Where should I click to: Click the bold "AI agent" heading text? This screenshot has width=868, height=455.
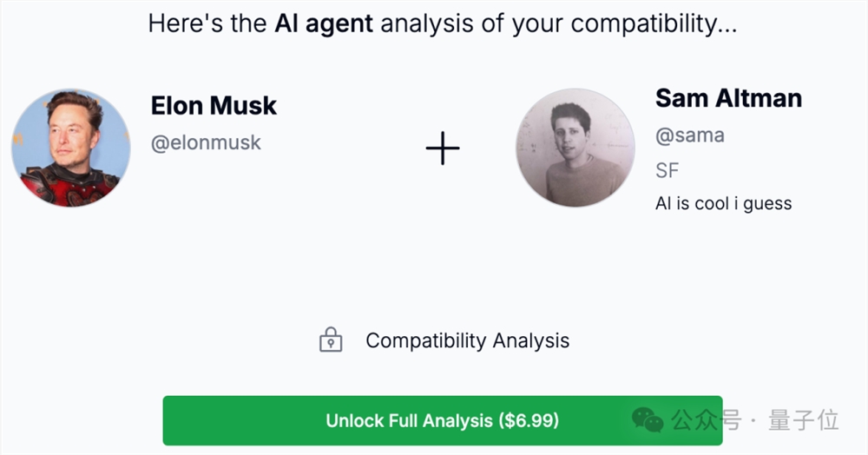pos(324,23)
